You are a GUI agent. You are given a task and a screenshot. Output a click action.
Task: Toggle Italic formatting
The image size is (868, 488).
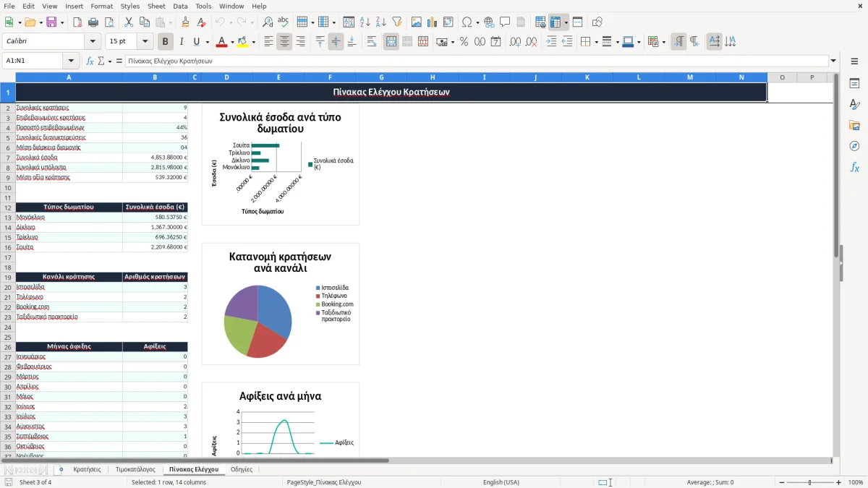coord(181,42)
